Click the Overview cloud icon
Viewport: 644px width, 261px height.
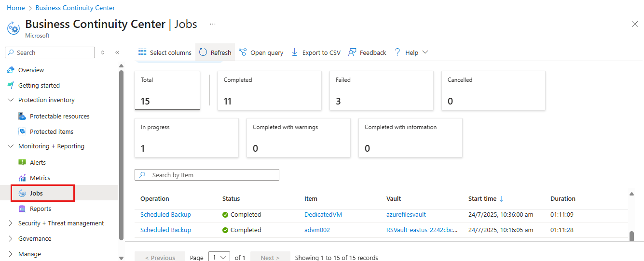click(x=11, y=70)
